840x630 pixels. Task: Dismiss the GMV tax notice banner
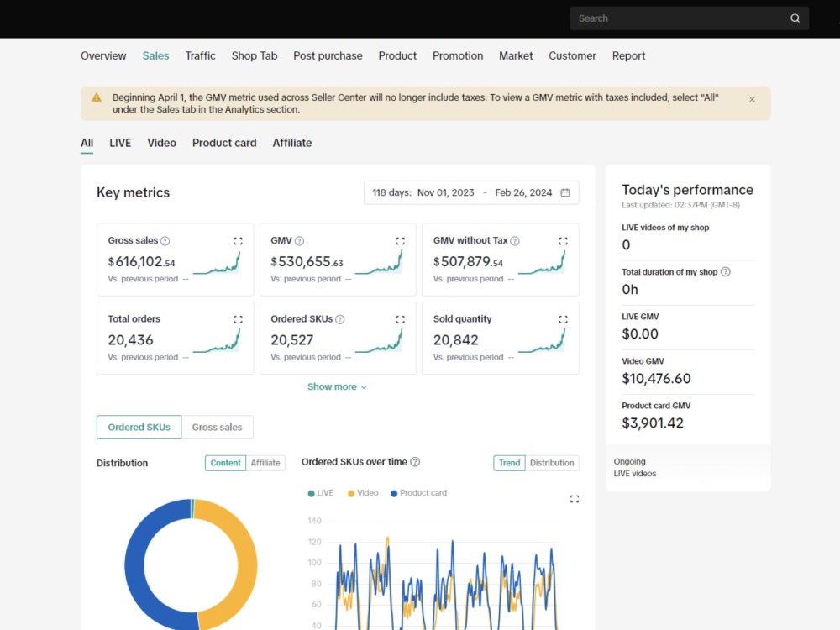coord(752,100)
